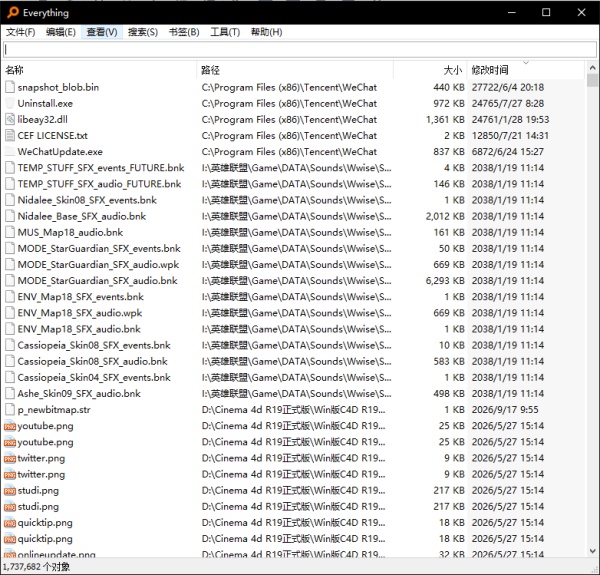Click the 2026/9/17 9:55 date cell

tap(505, 410)
